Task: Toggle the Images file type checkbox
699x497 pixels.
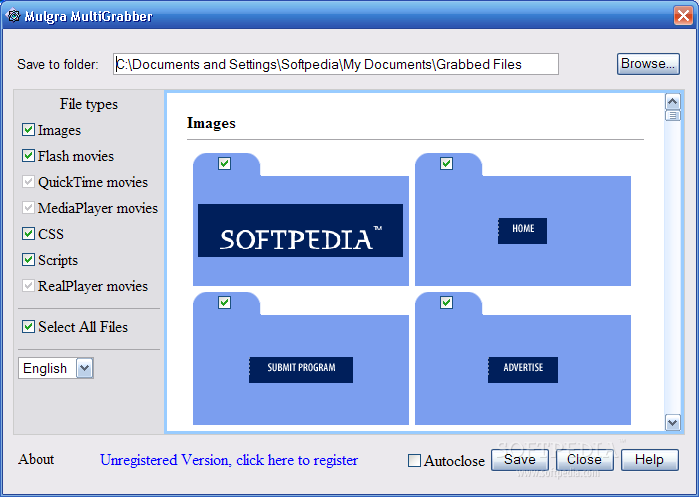Action: click(29, 130)
